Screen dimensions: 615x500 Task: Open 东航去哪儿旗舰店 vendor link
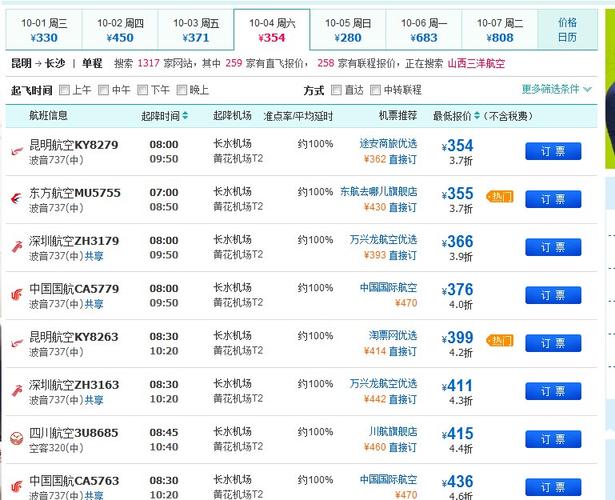click(379, 191)
